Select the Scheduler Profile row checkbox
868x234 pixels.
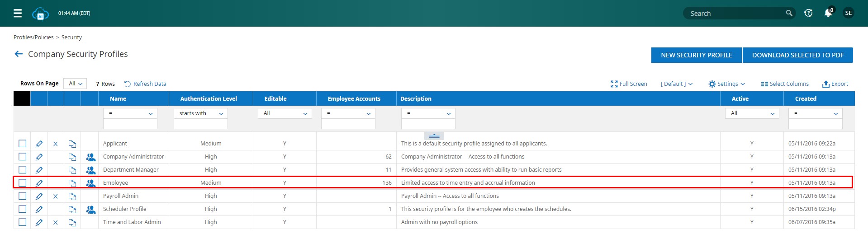[23, 209]
